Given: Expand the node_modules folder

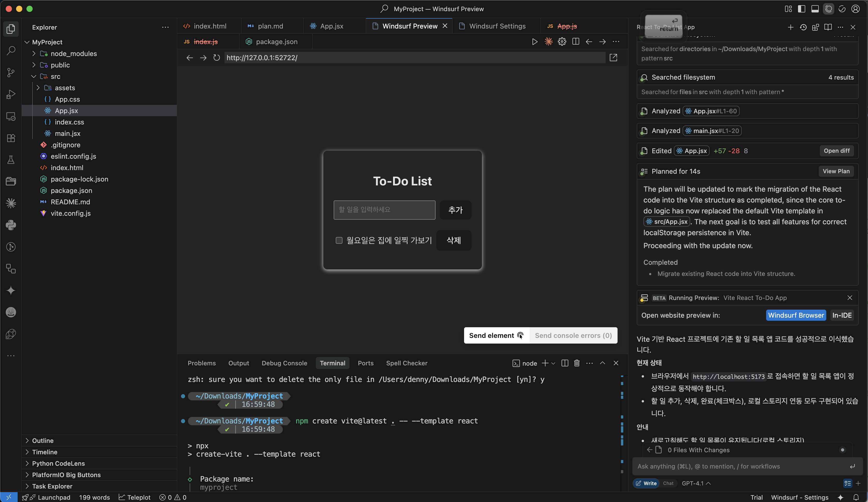Looking at the screenshot, I should click(x=73, y=53).
